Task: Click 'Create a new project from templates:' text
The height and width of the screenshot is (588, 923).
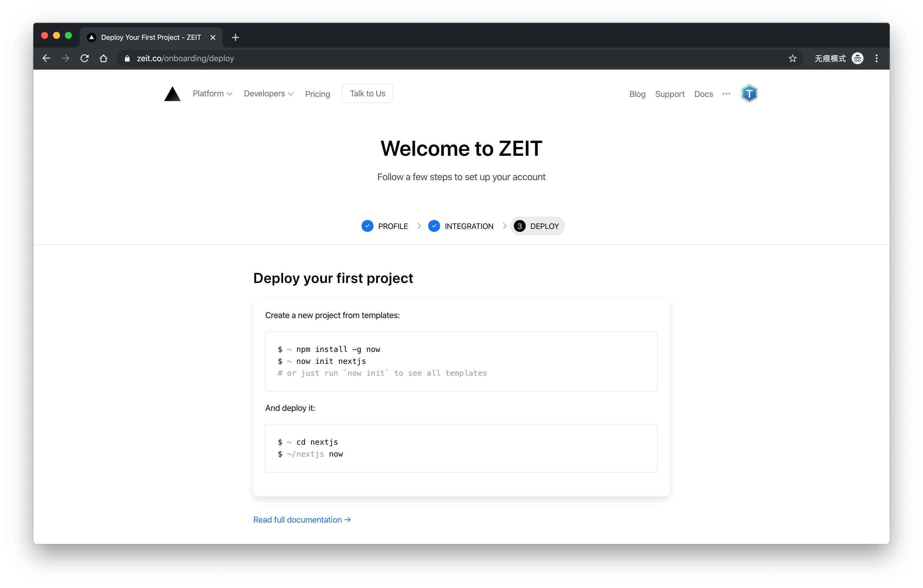Action: [x=332, y=315]
